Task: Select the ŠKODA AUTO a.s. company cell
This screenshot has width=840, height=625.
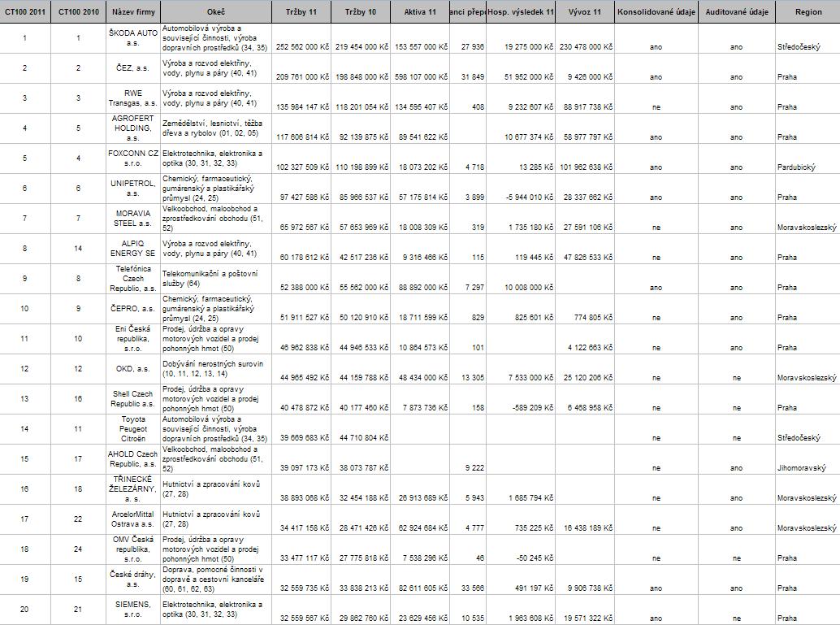Action: pyautogui.click(x=133, y=39)
